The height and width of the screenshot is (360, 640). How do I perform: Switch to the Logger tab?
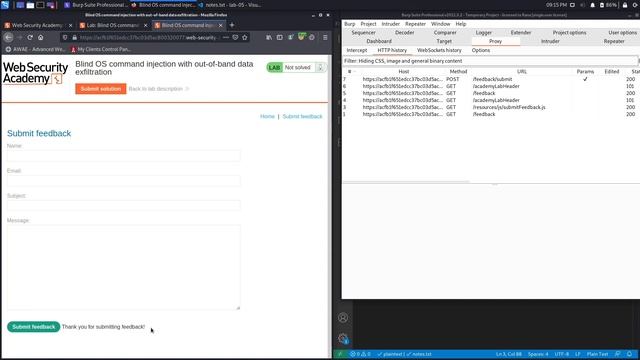[x=484, y=33]
